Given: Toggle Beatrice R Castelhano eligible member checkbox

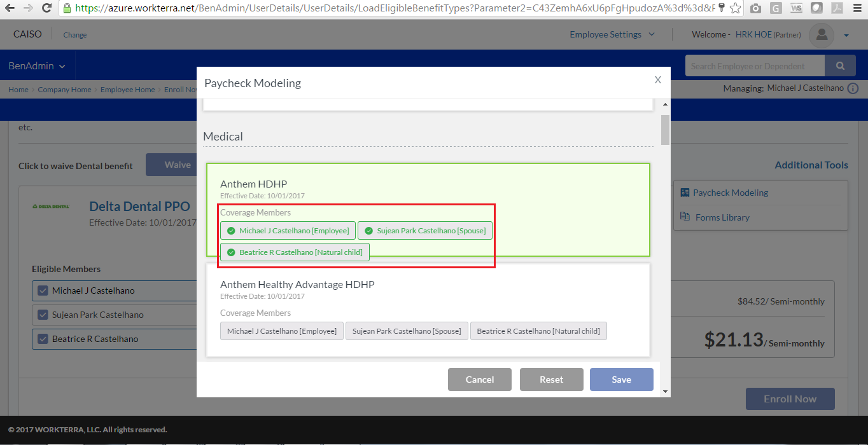Looking at the screenshot, I should coord(43,339).
